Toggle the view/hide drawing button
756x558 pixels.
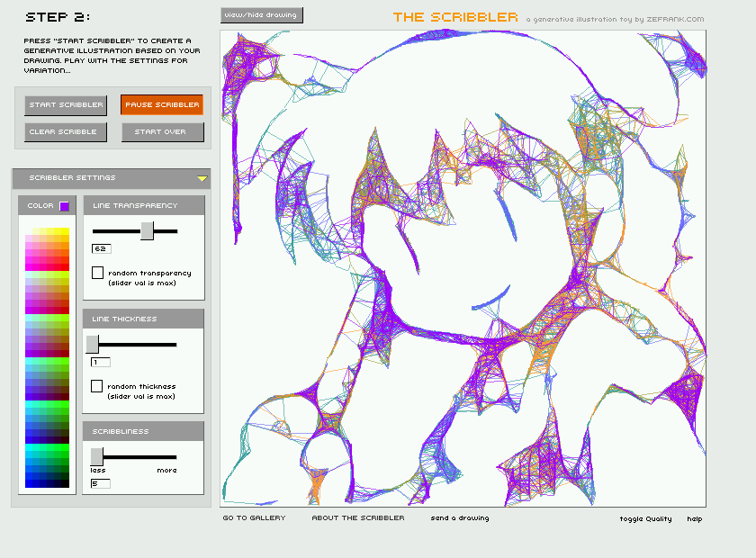click(262, 15)
